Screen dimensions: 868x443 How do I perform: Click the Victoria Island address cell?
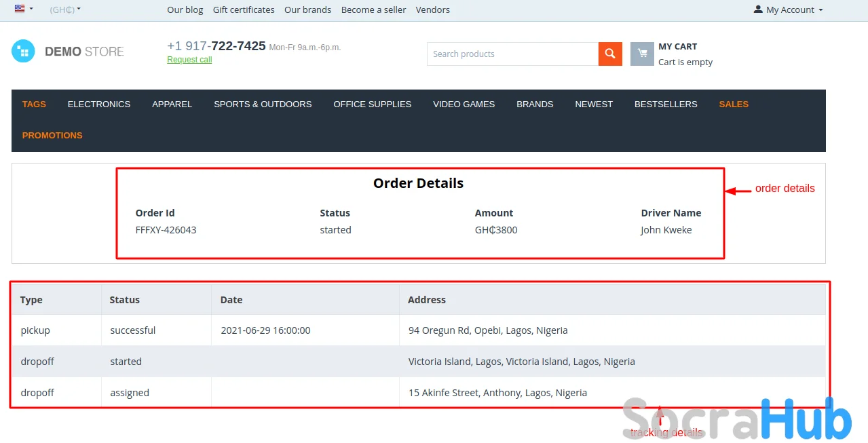coord(613,362)
